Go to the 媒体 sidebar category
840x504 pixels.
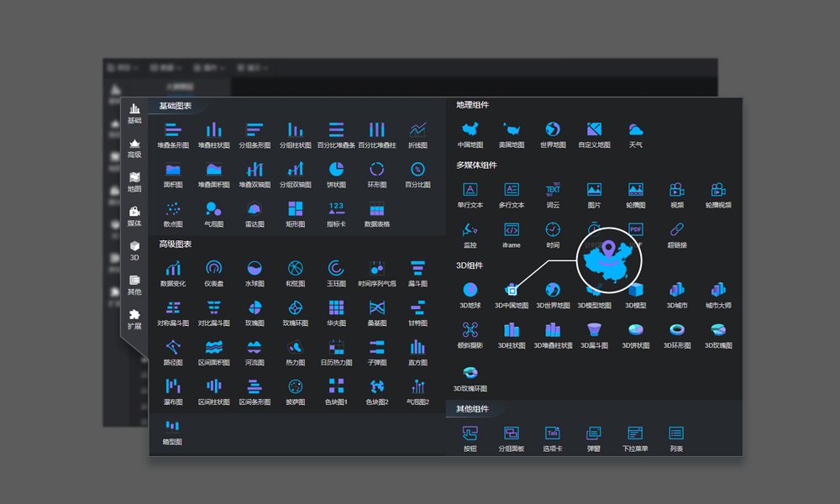pos(134,216)
